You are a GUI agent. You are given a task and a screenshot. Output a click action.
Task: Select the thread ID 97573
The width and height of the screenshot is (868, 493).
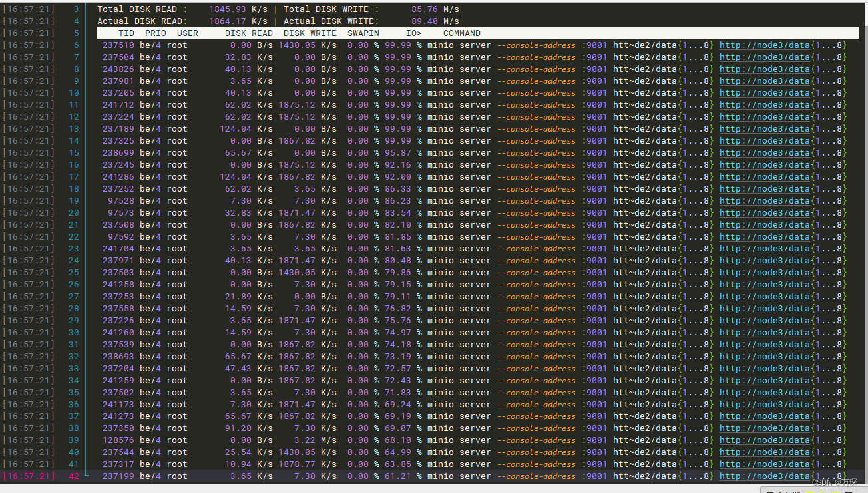(x=121, y=213)
